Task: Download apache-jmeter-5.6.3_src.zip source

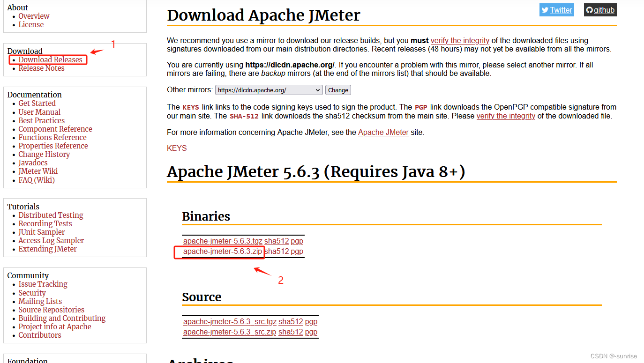Action: (230, 332)
